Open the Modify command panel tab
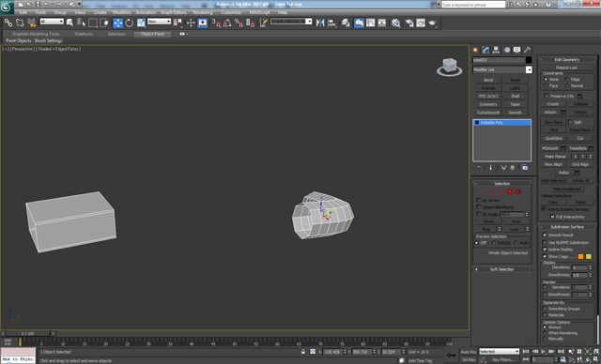Screen dimensions: 601x364 tap(486, 50)
